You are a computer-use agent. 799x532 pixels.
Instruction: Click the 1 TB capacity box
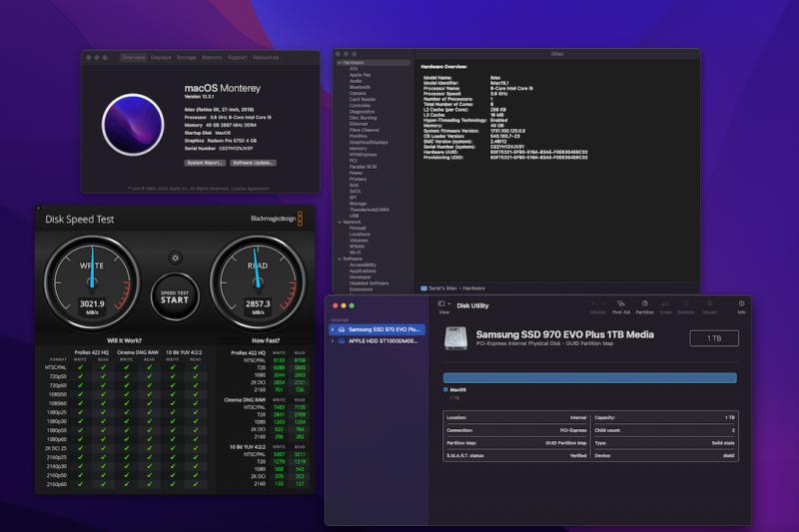[714, 338]
